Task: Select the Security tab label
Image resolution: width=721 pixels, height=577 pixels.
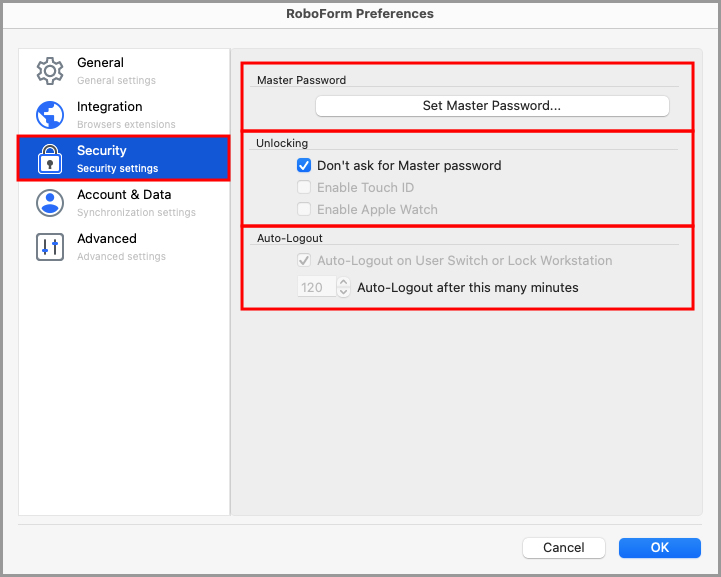Action: point(102,150)
